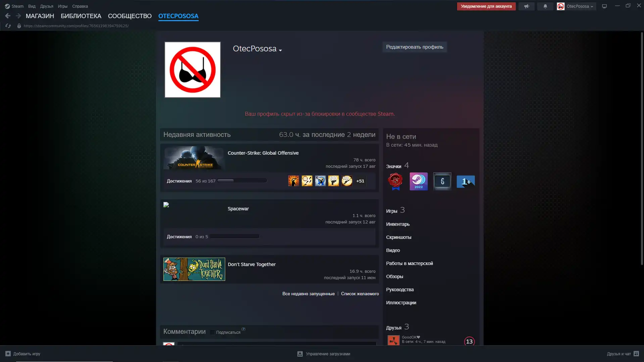This screenshot has height=362, width=644.
Task: Open the friends and chat icon
Action: pyautogui.click(x=636, y=354)
